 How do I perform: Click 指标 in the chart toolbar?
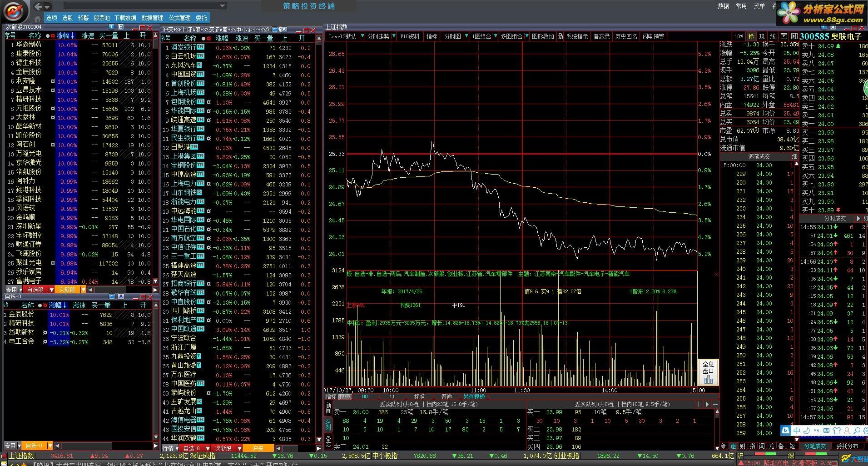(432, 36)
